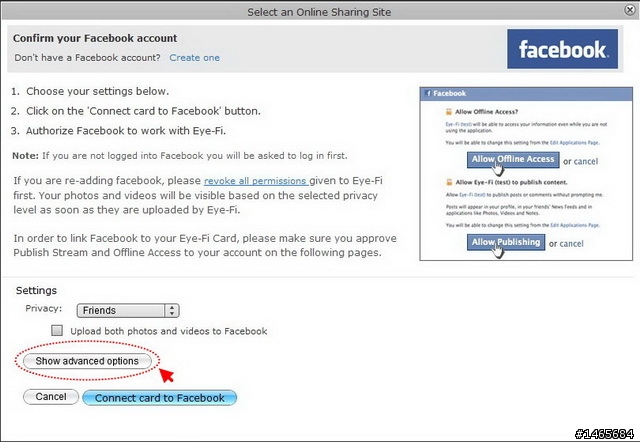Click "Don't have a Facebook account?" text

(x=87, y=58)
